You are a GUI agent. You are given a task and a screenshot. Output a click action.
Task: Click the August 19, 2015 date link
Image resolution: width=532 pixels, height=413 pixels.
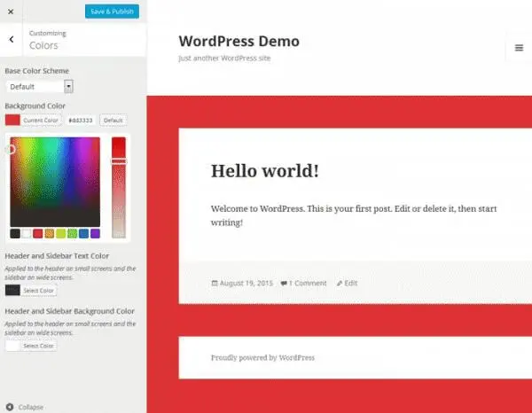point(246,283)
